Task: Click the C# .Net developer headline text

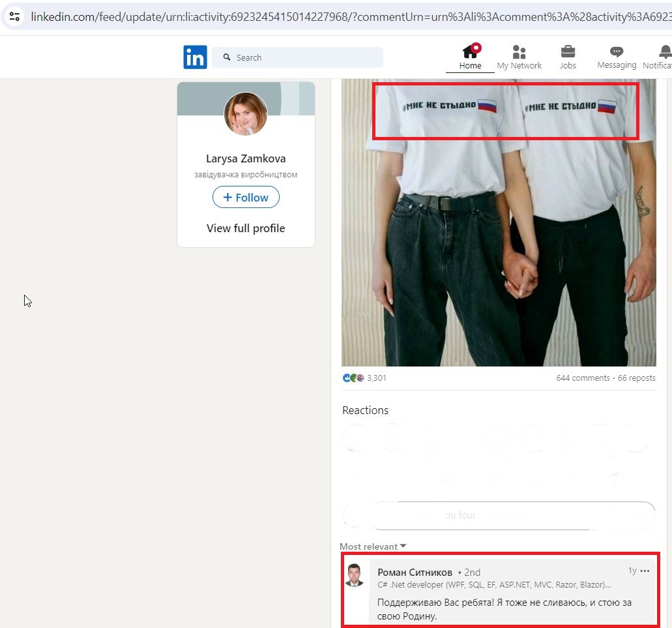Action: pyautogui.click(x=494, y=585)
